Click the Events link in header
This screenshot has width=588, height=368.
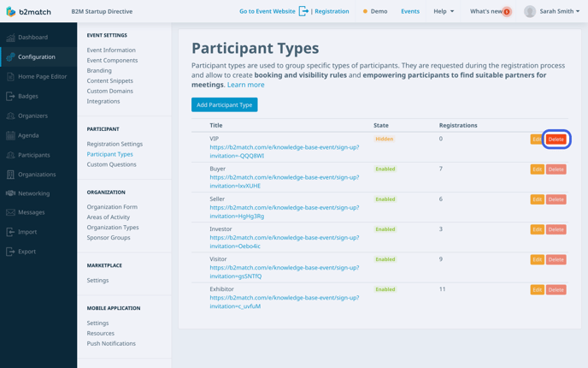click(x=410, y=11)
